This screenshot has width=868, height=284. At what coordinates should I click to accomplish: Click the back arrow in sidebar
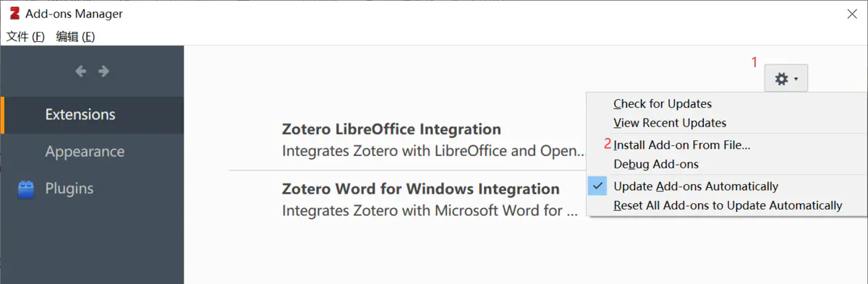click(x=81, y=71)
